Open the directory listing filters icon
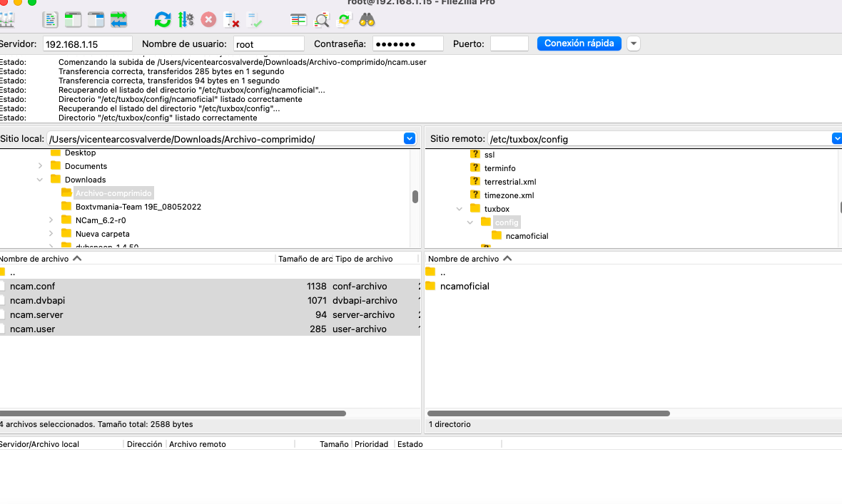842x504 pixels. click(x=298, y=20)
